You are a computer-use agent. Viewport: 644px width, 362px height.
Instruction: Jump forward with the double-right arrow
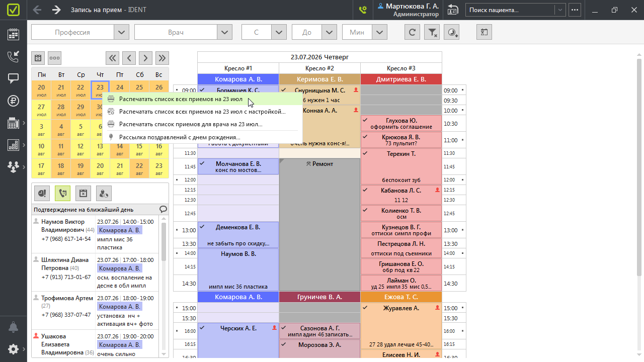[x=162, y=58]
